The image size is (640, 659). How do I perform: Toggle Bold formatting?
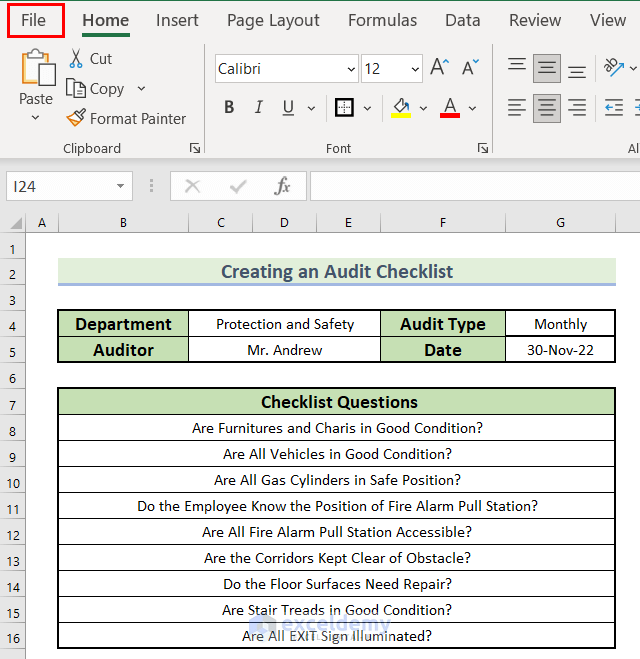coord(229,108)
